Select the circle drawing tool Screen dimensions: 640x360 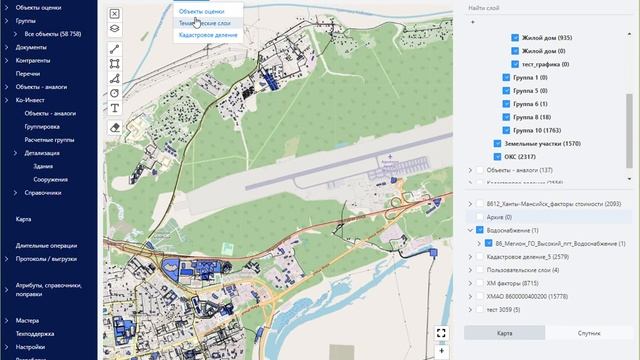tap(115, 93)
